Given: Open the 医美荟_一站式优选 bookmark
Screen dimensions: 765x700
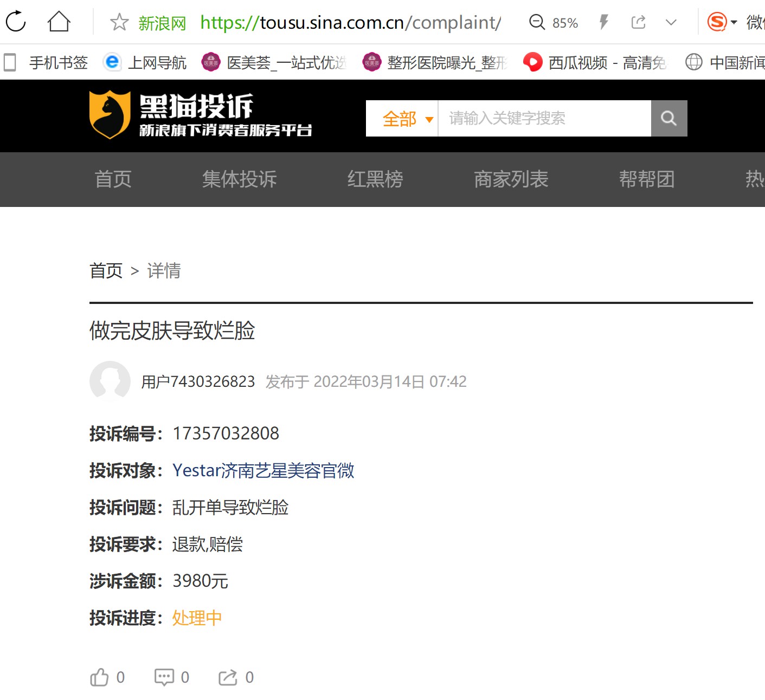Looking at the screenshot, I should (273, 62).
